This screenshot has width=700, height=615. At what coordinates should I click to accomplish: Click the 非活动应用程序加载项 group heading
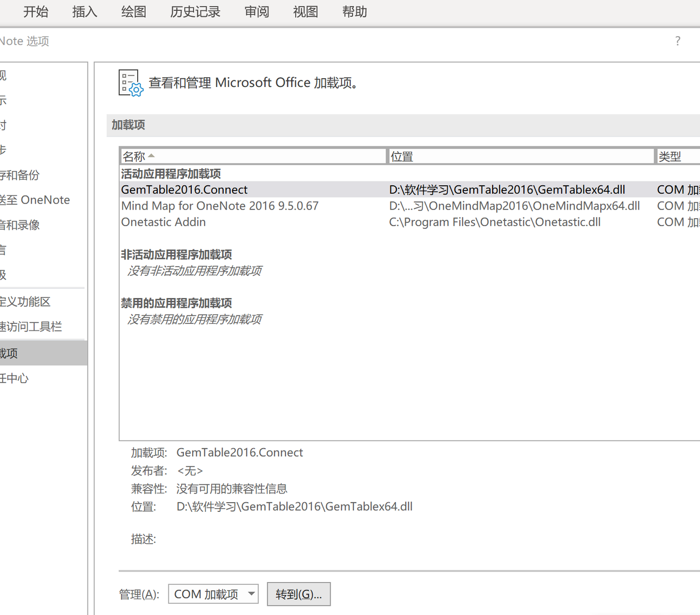click(x=176, y=254)
